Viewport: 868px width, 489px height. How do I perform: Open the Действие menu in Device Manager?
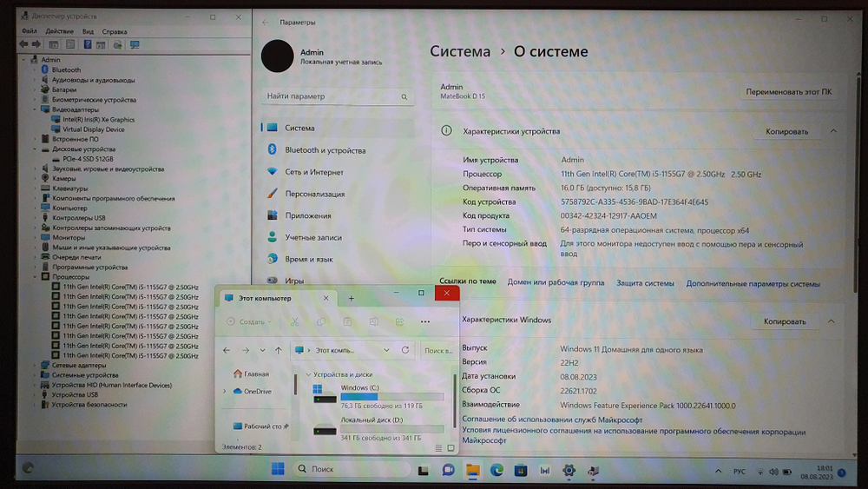point(59,31)
